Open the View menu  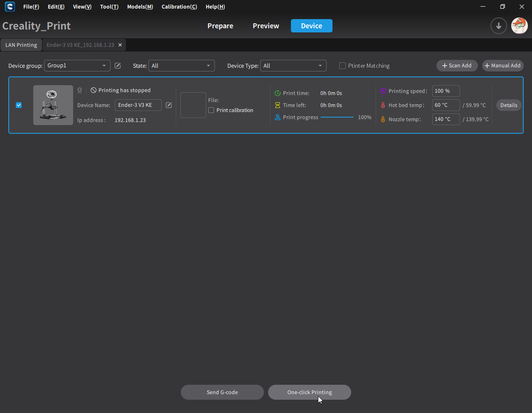[x=82, y=7]
